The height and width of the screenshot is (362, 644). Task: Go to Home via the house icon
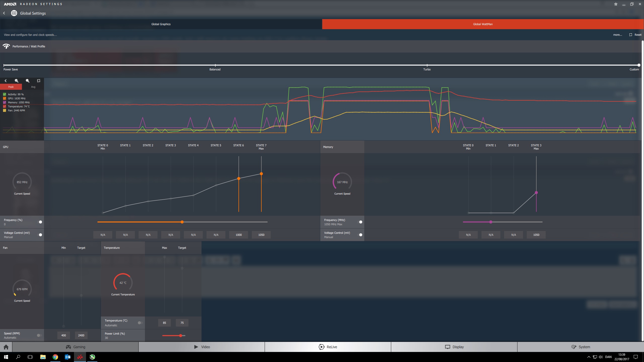[6, 347]
